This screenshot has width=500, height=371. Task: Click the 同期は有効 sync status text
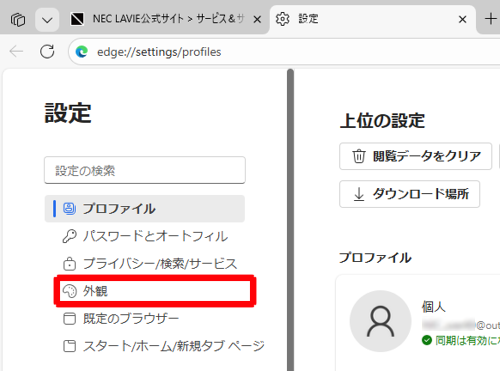(x=467, y=340)
